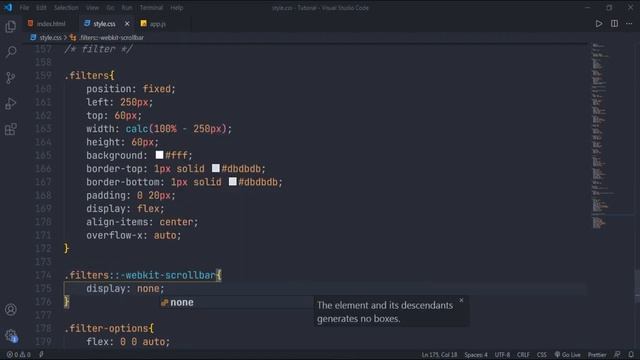Open the Search view in activity bar
The width and height of the screenshot is (640, 360).
tap(11, 52)
